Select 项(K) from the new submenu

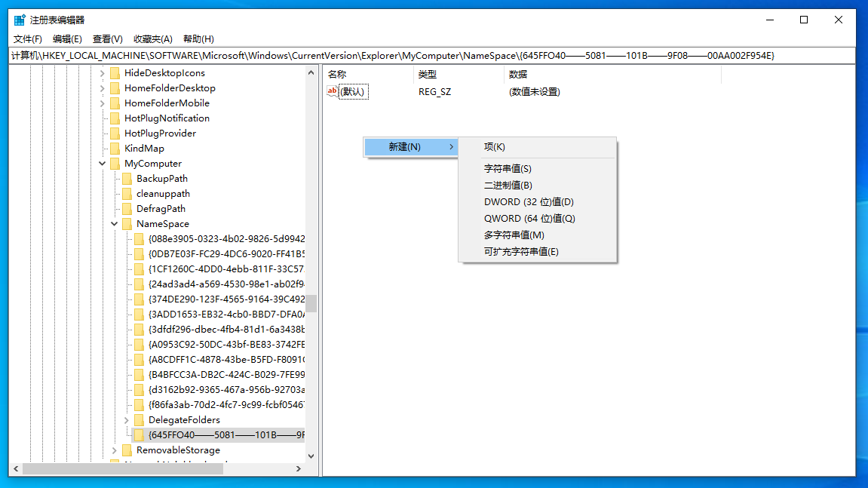pos(493,146)
